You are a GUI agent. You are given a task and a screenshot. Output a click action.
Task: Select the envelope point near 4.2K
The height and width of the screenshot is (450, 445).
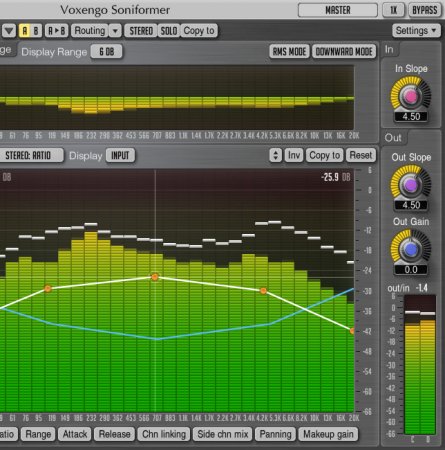(x=263, y=291)
